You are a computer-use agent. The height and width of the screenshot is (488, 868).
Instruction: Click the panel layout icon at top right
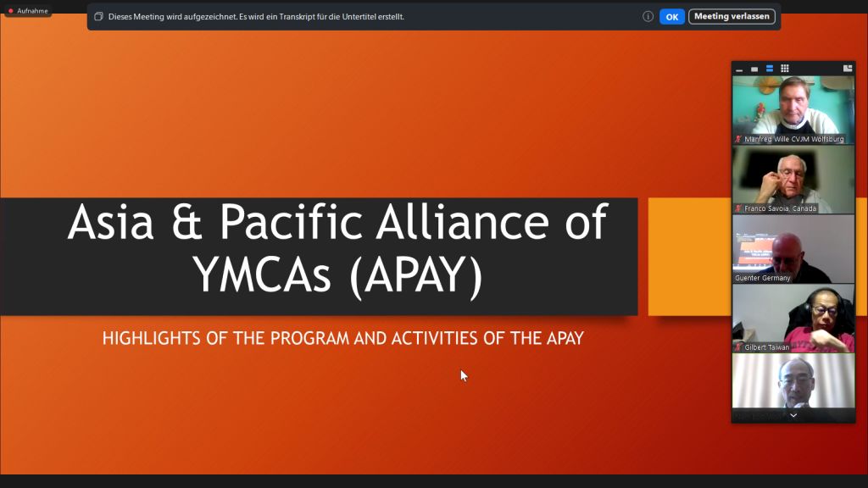[x=847, y=69]
